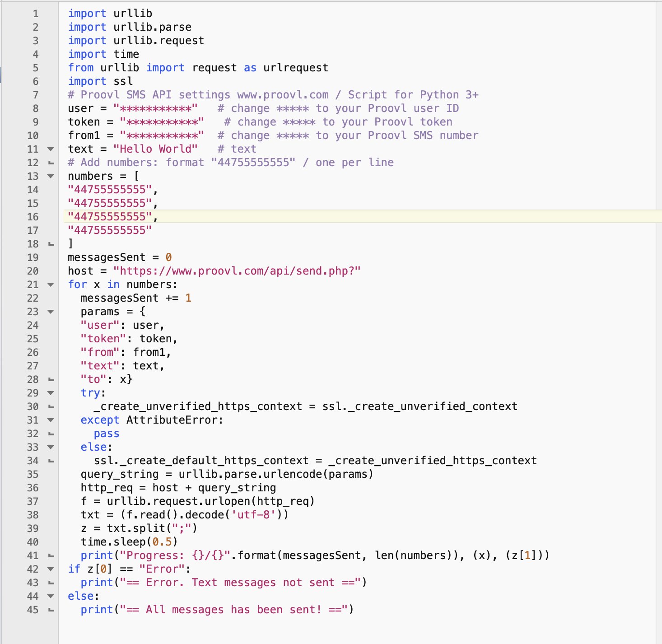Click the closing bracket on line 18
The height and width of the screenshot is (644, 662).
[70, 244]
